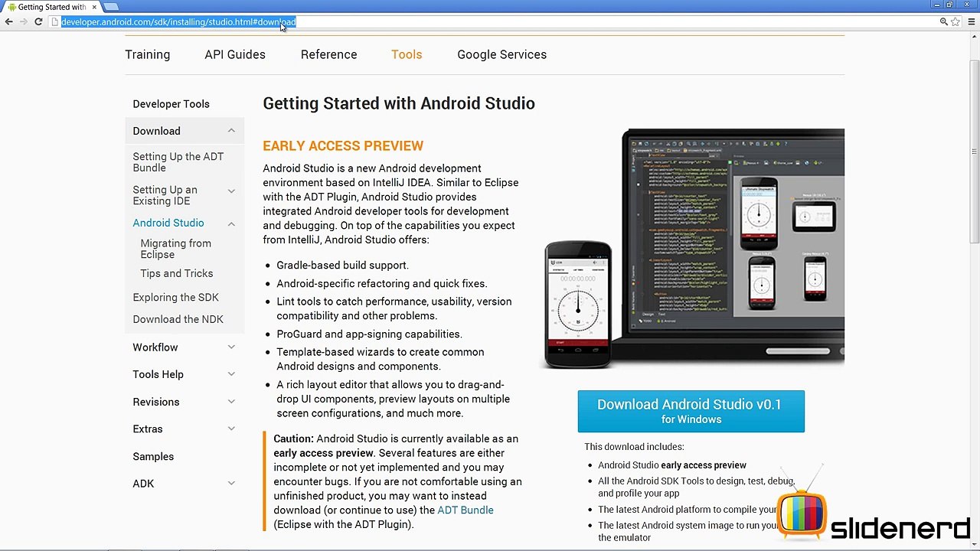This screenshot has height=551, width=980.
Task: Open the Download sidebar item
Action: coord(156,131)
